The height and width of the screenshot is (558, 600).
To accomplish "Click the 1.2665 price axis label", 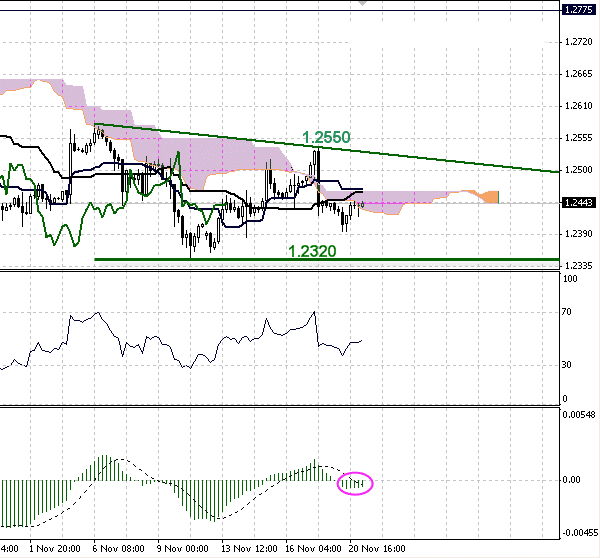I will (x=579, y=74).
